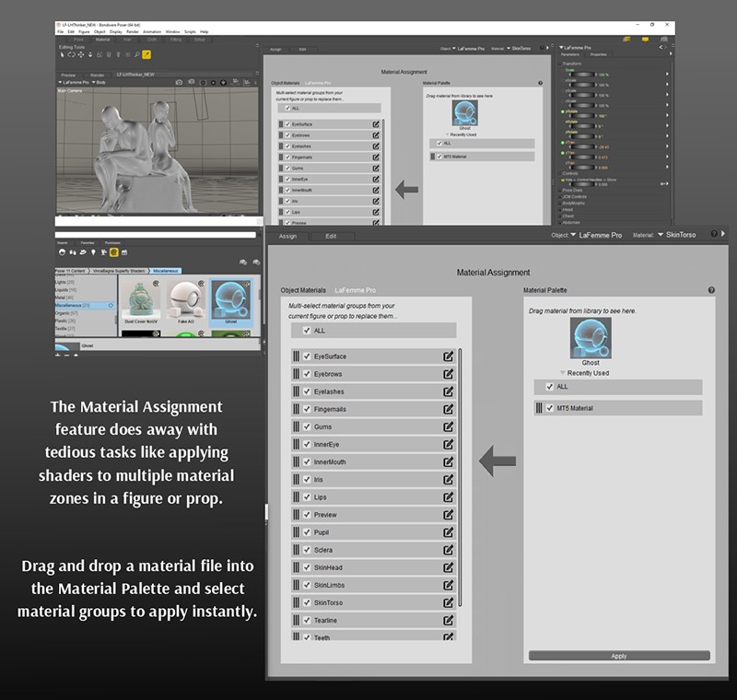Screen dimensions: 737x700
Task: Open the LaFemme Pro dropdown above the preview viewport
Action: 74,82
